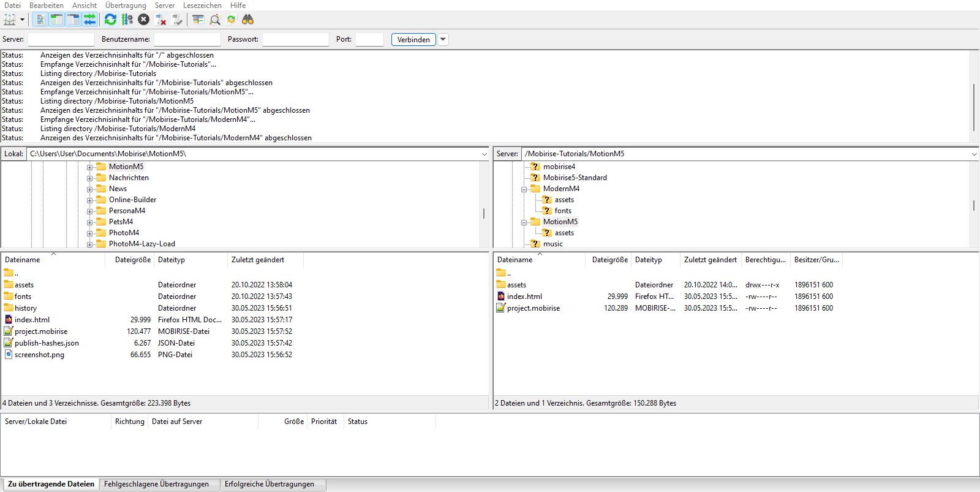980x492 pixels.
Task: Toggle directory comparison
Action: tap(215, 20)
